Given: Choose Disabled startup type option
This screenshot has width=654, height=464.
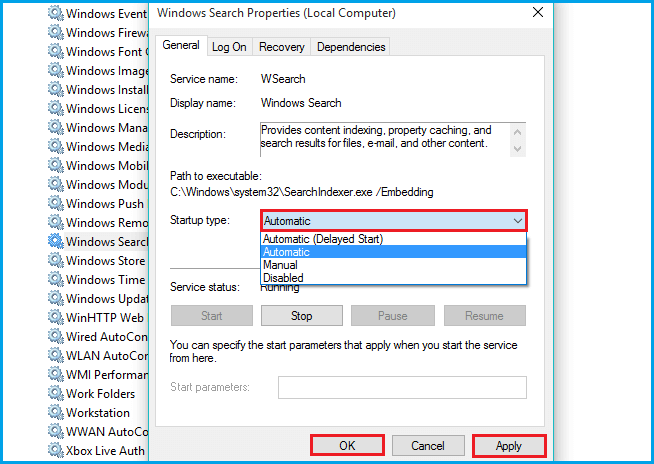Looking at the screenshot, I should point(393,278).
